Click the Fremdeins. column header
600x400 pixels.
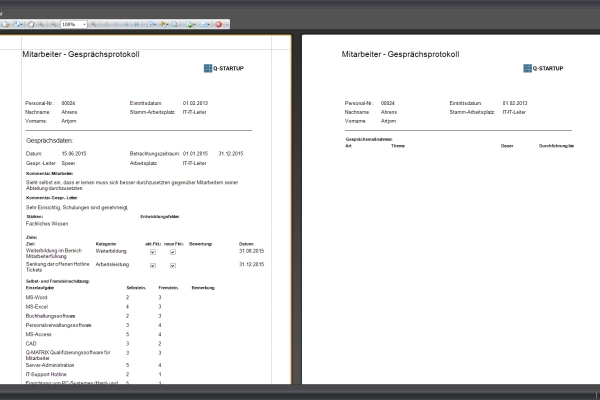point(168,288)
